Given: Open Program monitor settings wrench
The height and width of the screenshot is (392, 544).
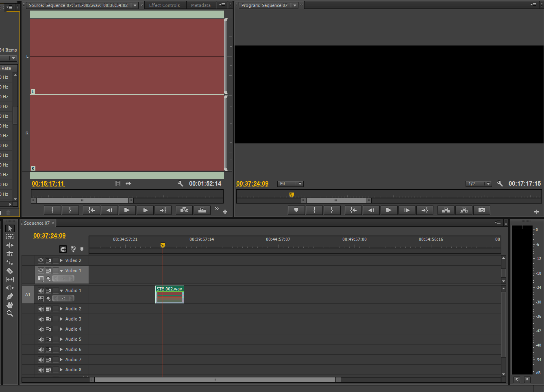Looking at the screenshot, I should click(500, 184).
